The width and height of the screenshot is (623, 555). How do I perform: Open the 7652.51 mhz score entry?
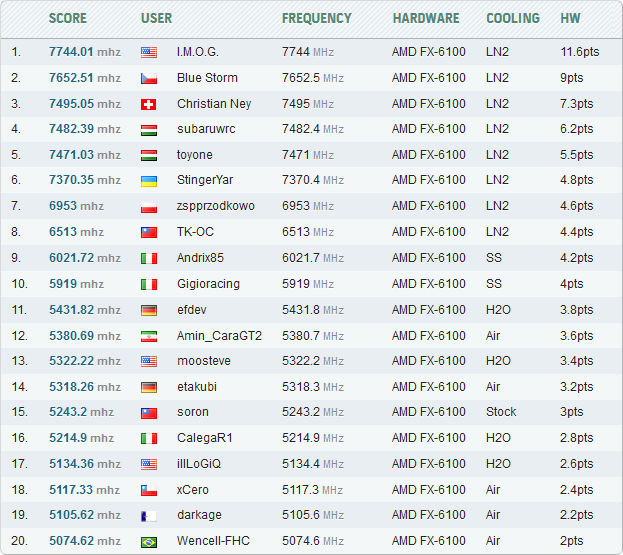pos(85,77)
